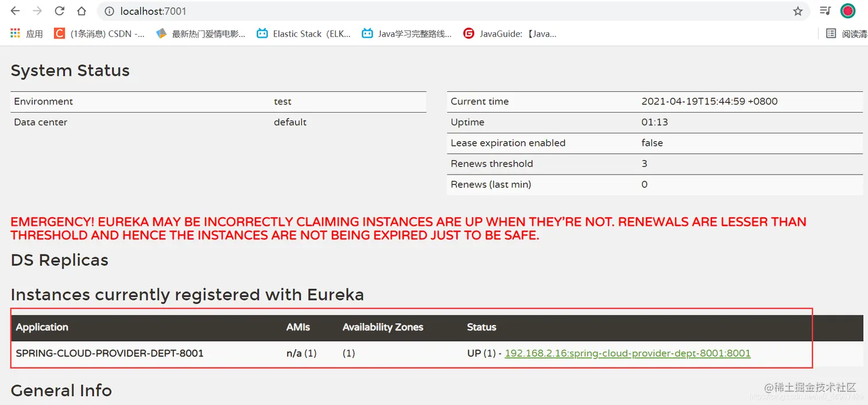The width and height of the screenshot is (868, 405).
Task: Open the CSDN bookmark
Action: pyautogui.click(x=99, y=34)
